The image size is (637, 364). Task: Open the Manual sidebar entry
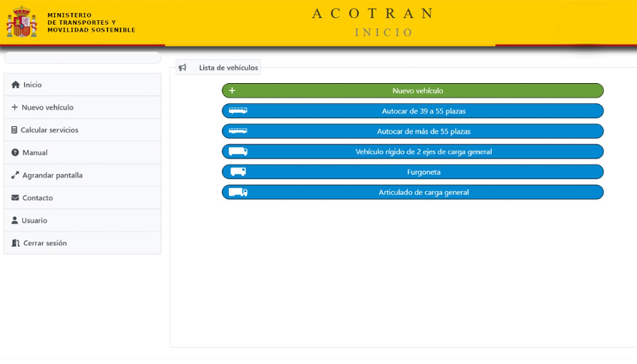click(x=35, y=153)
